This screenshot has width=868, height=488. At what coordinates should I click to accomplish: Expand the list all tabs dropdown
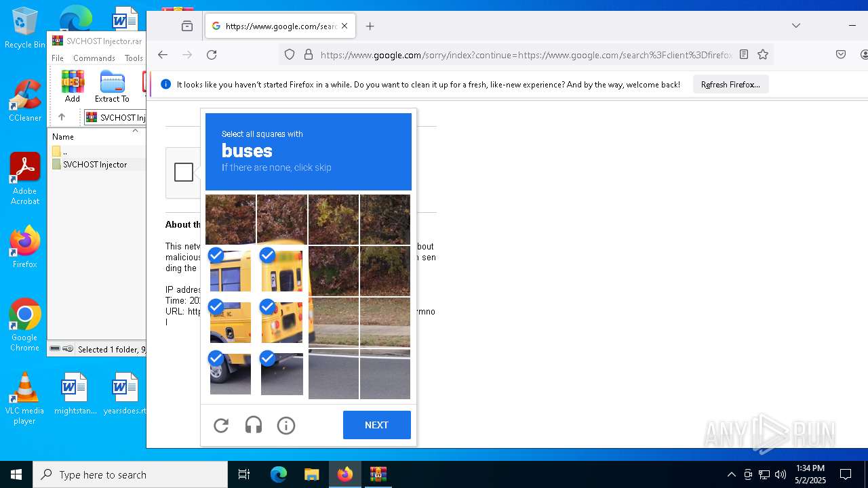pos(796,26)
